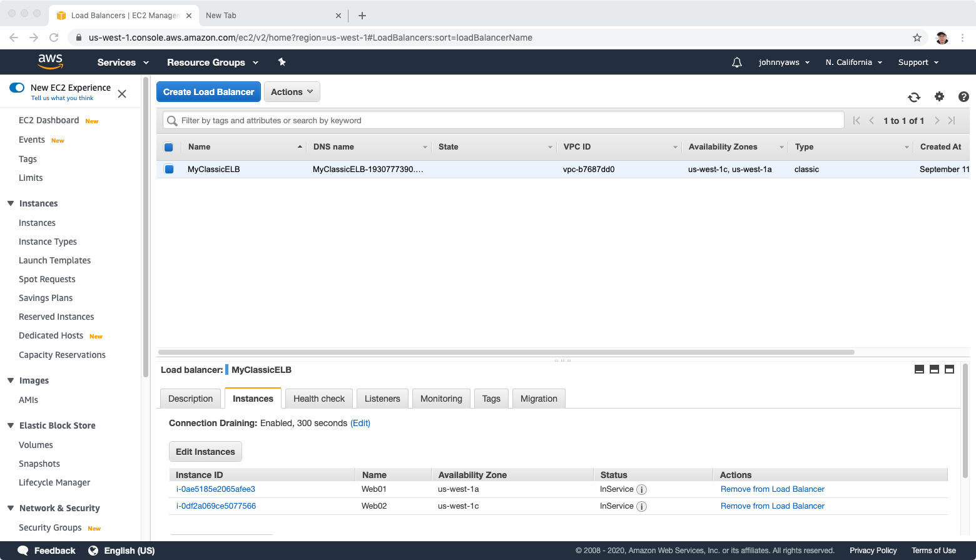Switch to the Health check tab
The height and width of the screenshot is (560, 976).
click(x=319, y=399)
